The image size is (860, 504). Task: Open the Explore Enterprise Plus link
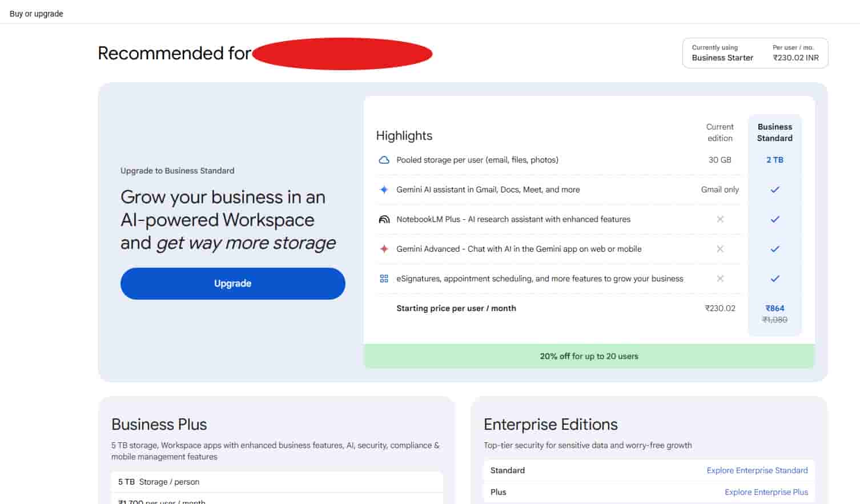[x=766, y=492]
